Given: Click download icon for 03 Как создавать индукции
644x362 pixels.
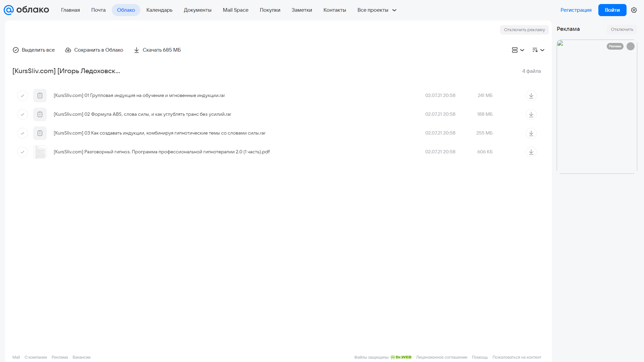Looking at the screenshot, I should [531, 133].
